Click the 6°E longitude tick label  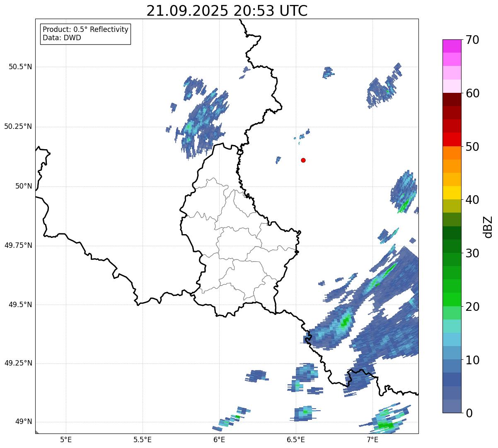(219, 439)
